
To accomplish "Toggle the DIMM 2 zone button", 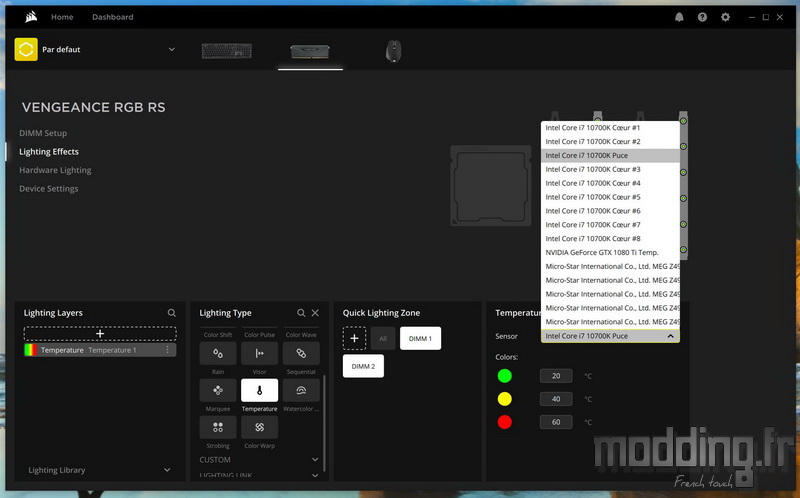I will tap(363, 366).
